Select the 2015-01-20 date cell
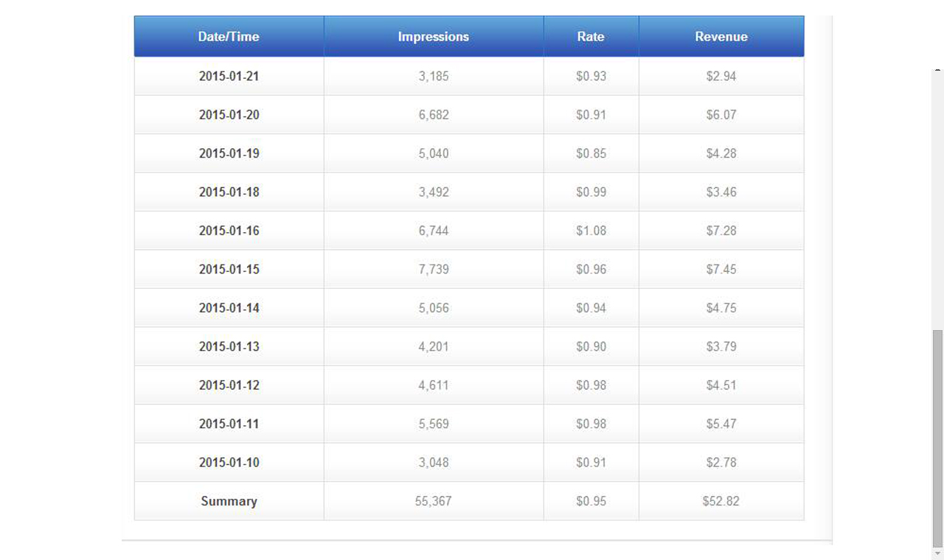This screenshot has width=944, height=560. (229, 115)
